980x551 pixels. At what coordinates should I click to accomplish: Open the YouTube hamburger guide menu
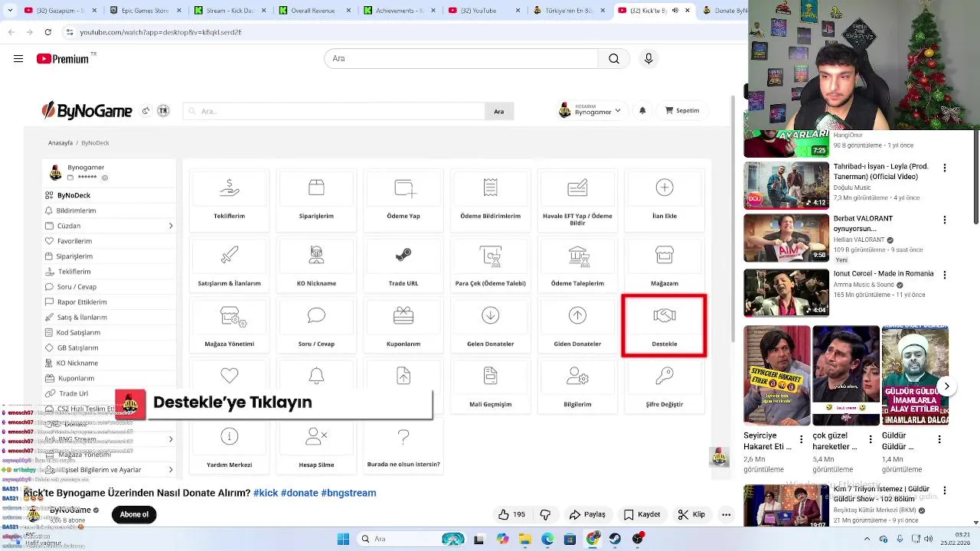[18, 59]
